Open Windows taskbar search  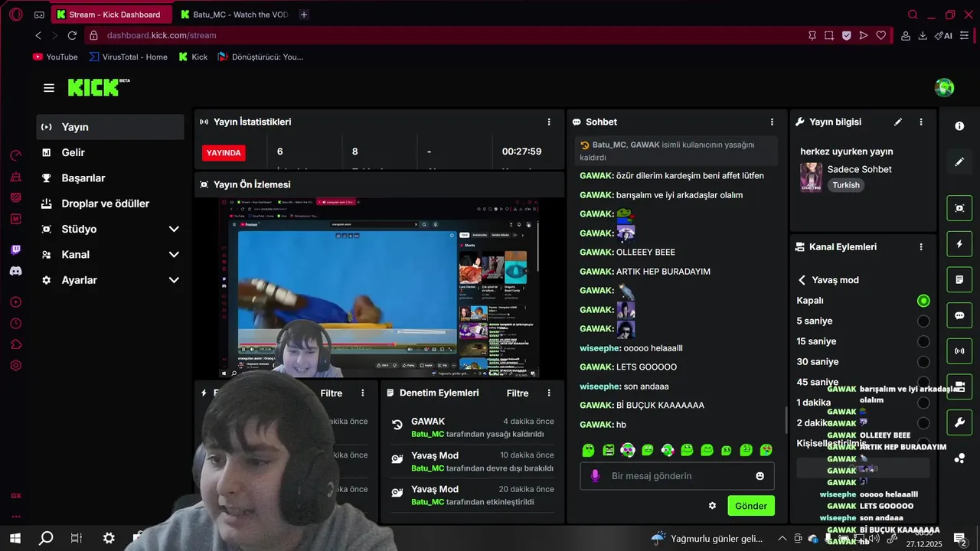click(x=46, y=538)
